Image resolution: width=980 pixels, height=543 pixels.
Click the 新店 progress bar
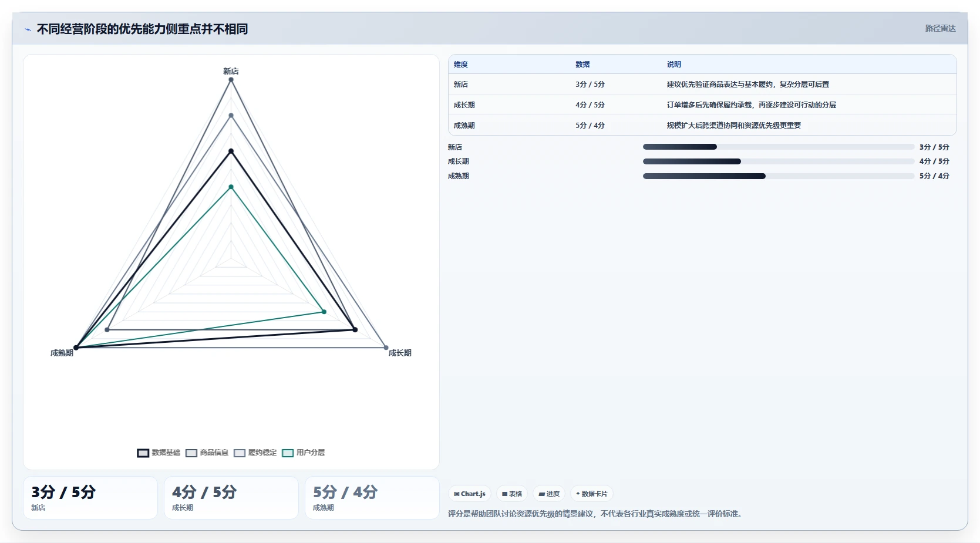778,147
